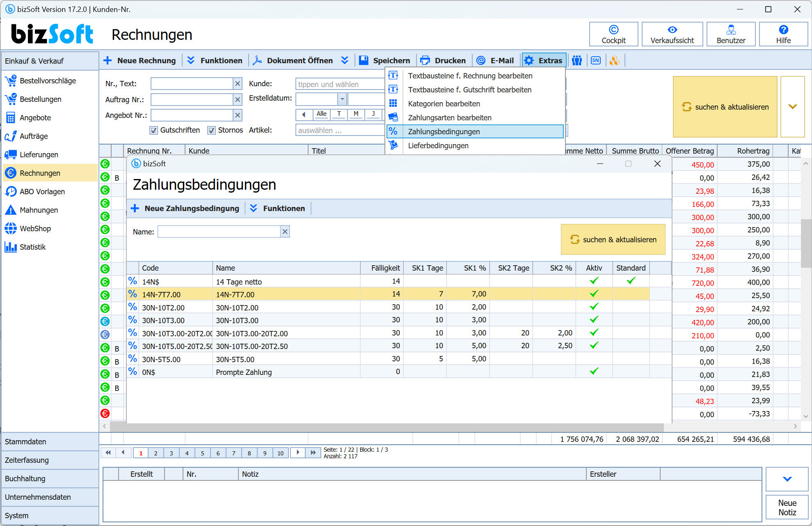The width and height of the screenshot is (812, 526).
Task: Open the Cockpit view
Action: point(613,34)
